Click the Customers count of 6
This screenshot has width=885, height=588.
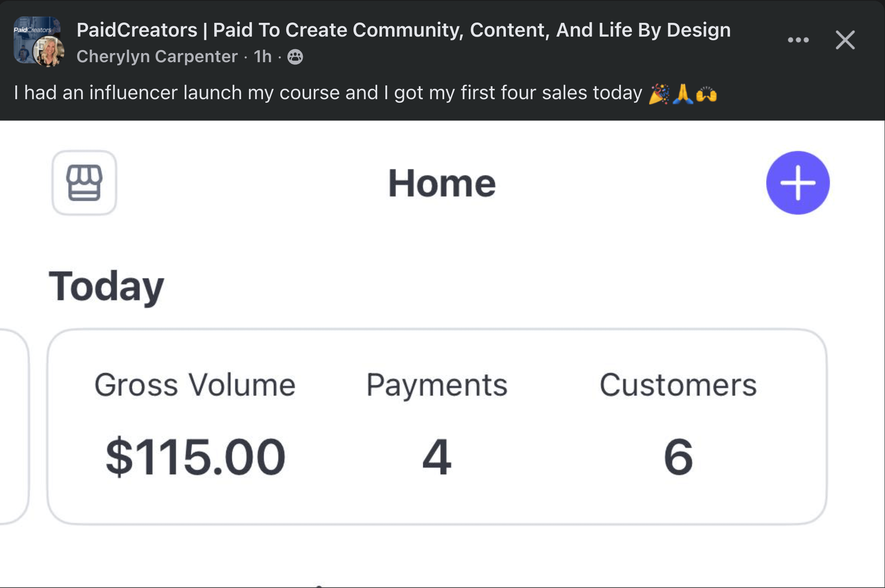[x=678, y=457]
